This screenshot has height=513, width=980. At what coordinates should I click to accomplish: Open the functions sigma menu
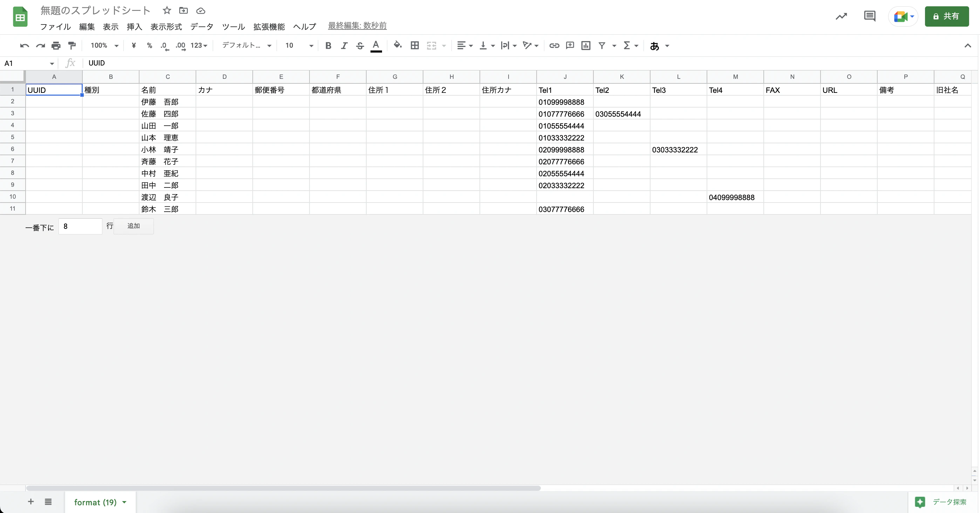pos(631,46)
